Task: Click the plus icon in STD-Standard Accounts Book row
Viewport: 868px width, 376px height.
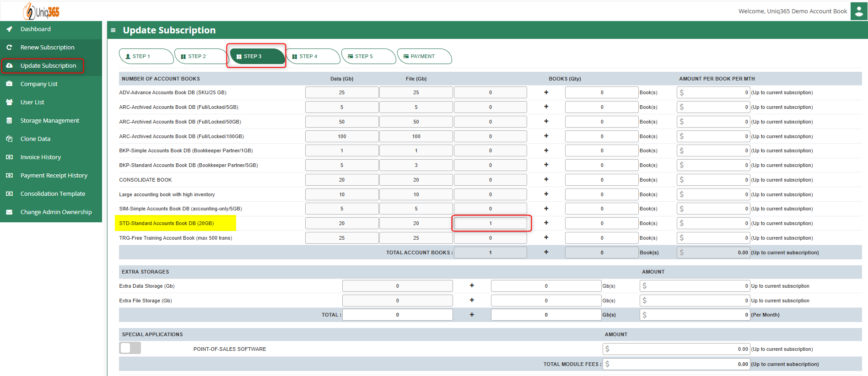Action: tap(546, 223)
